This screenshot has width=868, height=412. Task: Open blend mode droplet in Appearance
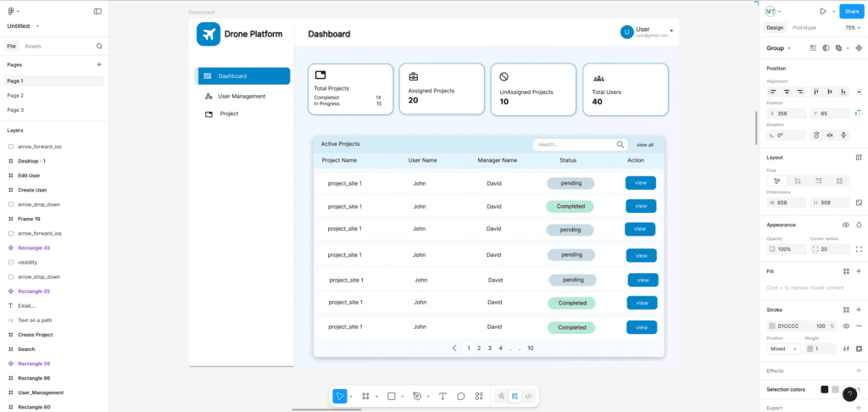[859, 225]
